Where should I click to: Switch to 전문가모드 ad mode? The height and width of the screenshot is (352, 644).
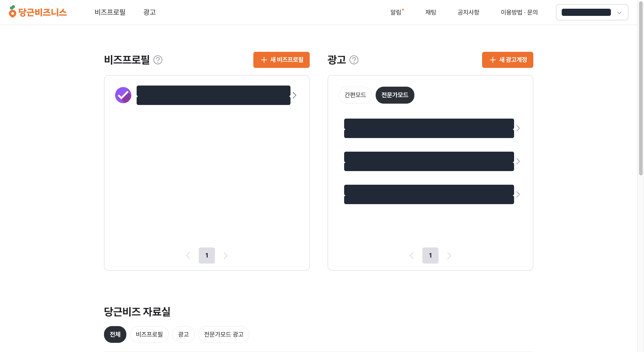pos(395,95)
